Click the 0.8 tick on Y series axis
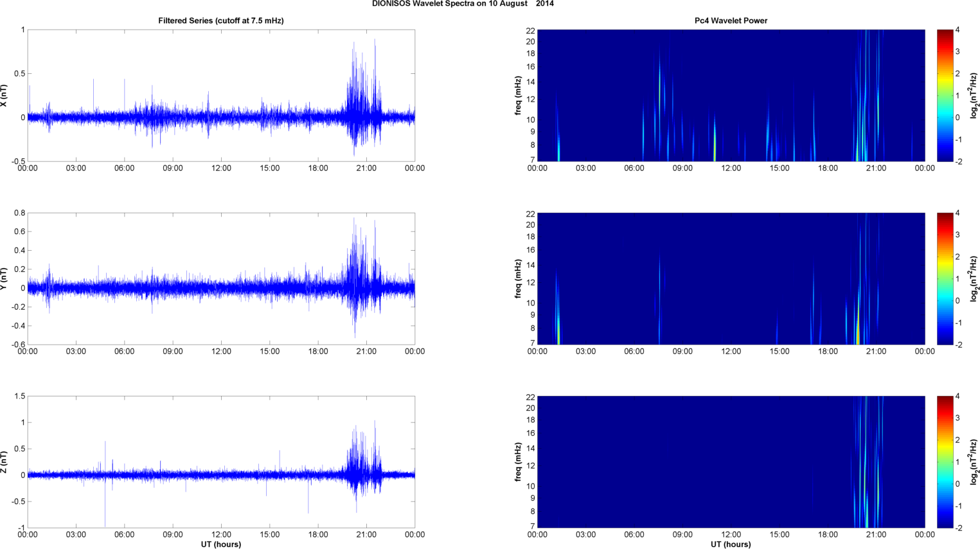 [x=19, y=213]
